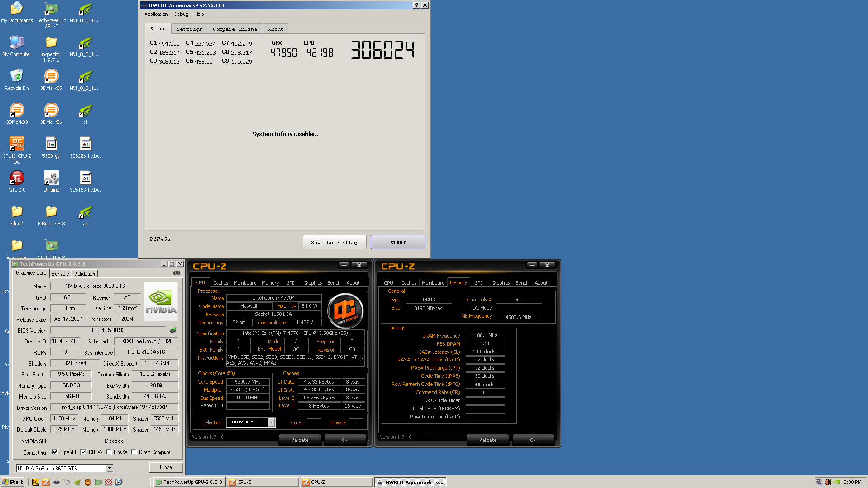Screen dimensions: 868x488
Task: Click START benchmark button
Action: 398,242
